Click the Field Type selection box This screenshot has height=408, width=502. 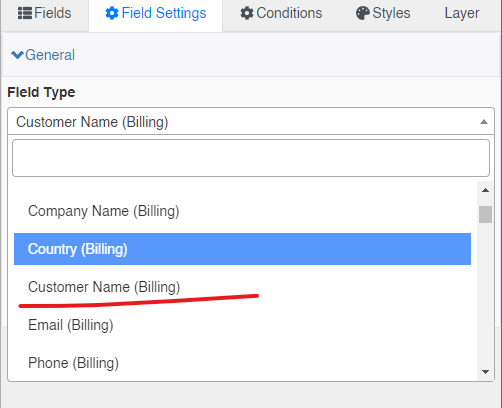[x=251, y=121]
